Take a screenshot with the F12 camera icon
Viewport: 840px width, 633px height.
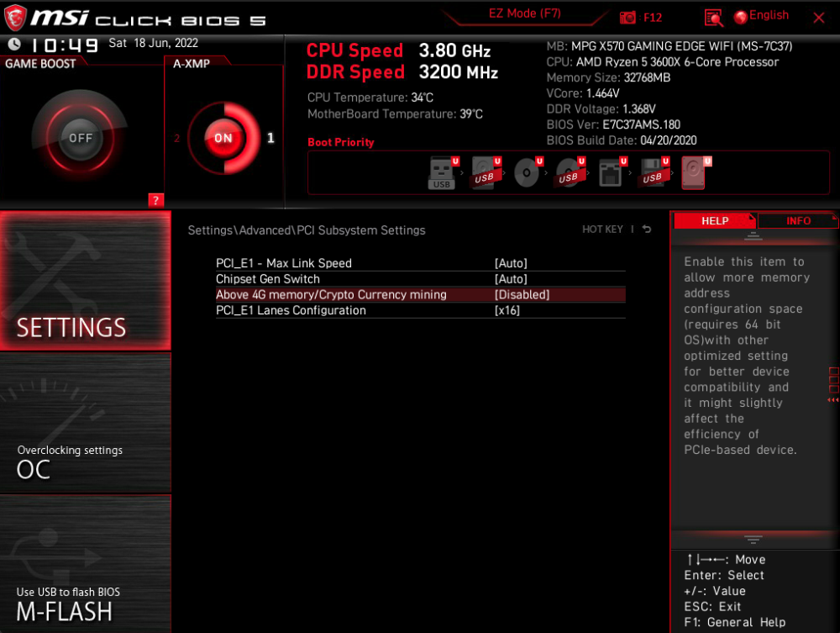coord(627,18)
